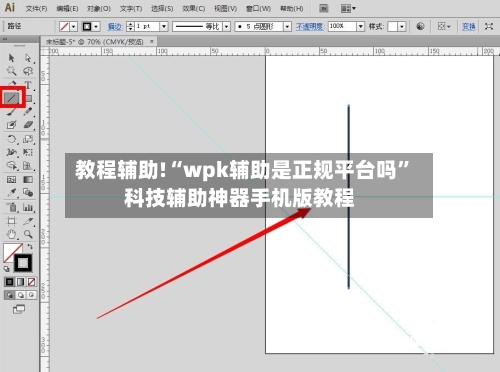
Task: Open the Recolor Artwork wheel icon
Action: point(420,26)
